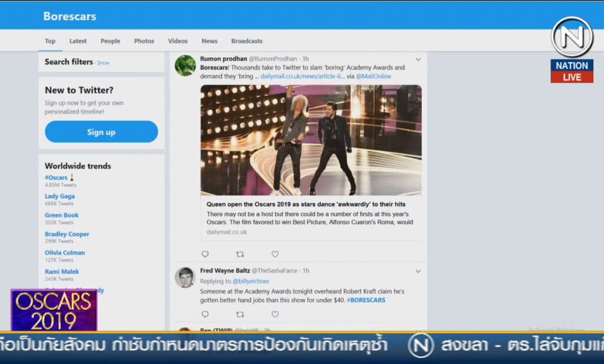Switch to the Latest tab
This screenshot has height=364, width=604.
click(x=78, y=41)
